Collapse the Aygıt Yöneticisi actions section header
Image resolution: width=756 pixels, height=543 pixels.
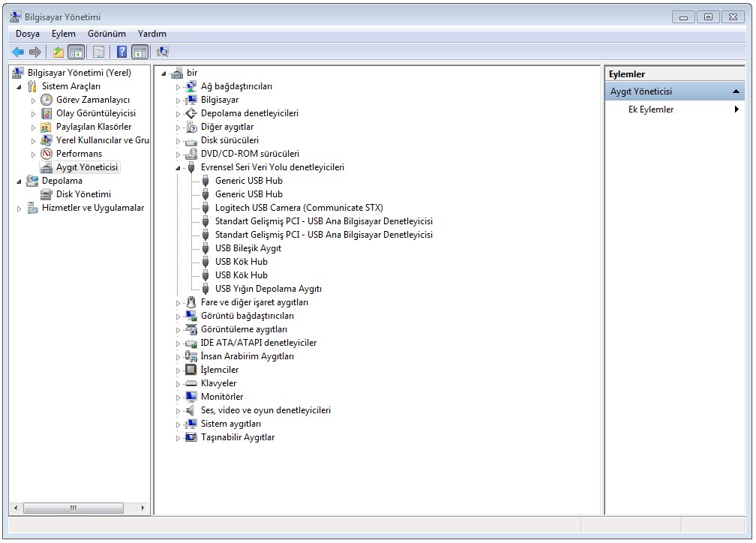pyautogui.click(x=736, y=91)
